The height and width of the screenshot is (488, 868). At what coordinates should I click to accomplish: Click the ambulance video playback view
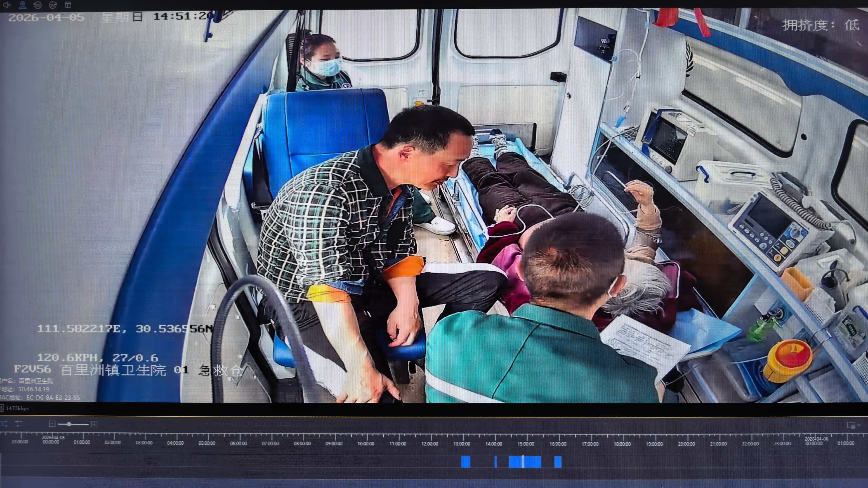[x=434, y=205]
